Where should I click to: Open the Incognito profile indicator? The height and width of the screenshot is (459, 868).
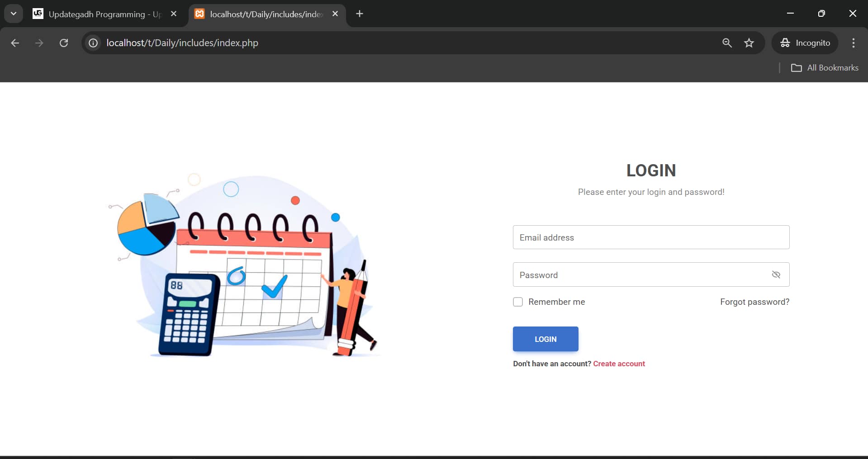tap(805, 43)
